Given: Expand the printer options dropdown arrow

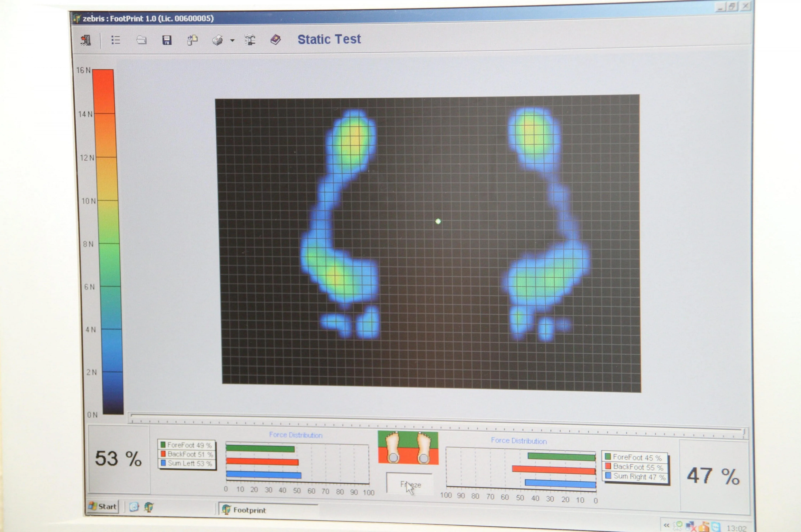Looking at the screenshot, I should point(232,41).
